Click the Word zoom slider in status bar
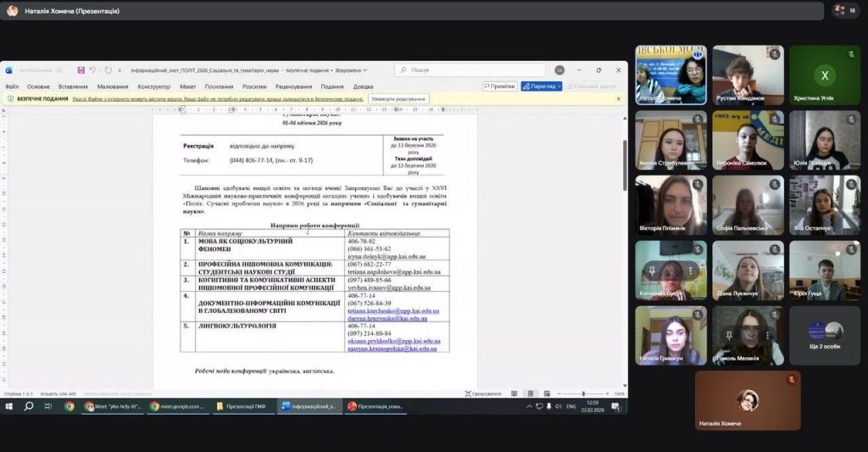 click(583, 393)
